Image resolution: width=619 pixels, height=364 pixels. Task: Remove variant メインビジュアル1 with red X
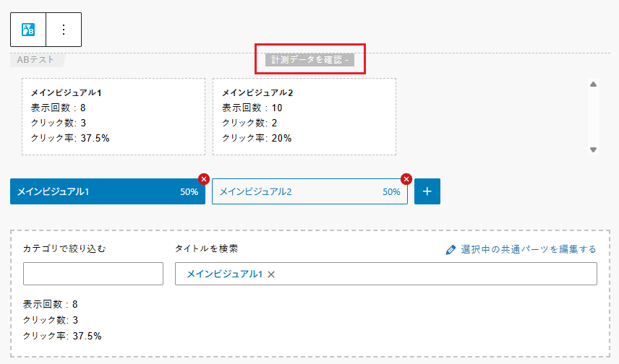click(x=204, y=179)
